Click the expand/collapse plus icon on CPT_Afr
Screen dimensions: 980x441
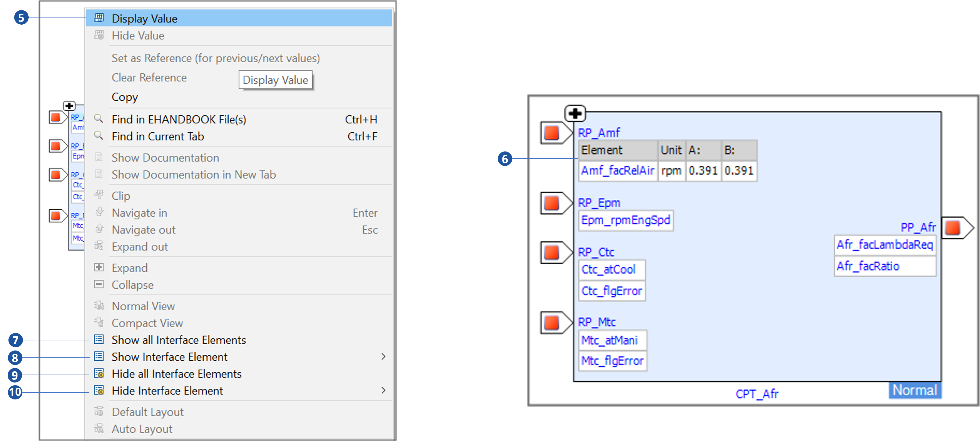[x=575, y=113]
